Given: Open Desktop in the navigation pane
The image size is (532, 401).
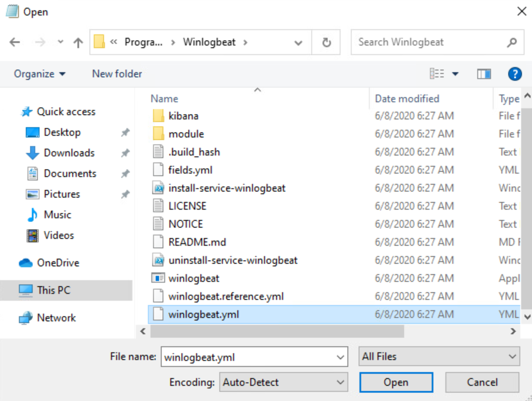Looking at the screenshot, I should pos(62,132).
